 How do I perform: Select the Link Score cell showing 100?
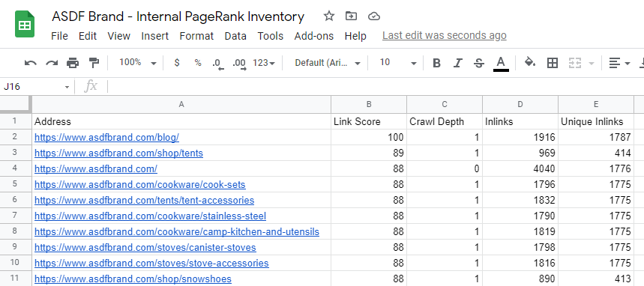(369, 138)
